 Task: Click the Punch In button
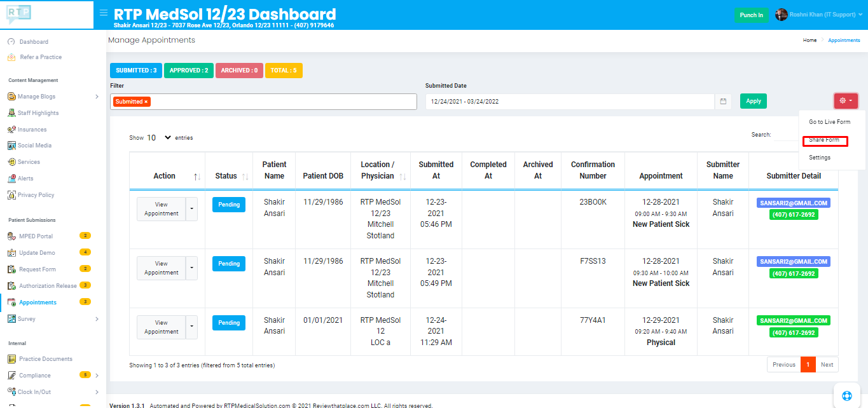pos(752,15)
